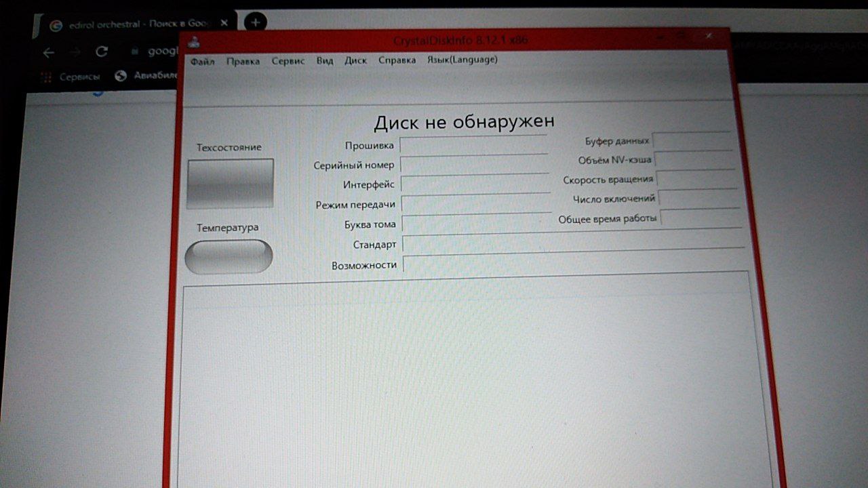Go forward in Chrome browser
The image size is (868, 488).
(76, 52)
